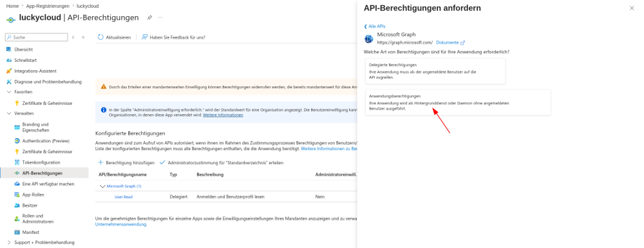Open the three-dots more menu next to the title
The height and width of the screenshot is (248, 644).
coord(160,17)
